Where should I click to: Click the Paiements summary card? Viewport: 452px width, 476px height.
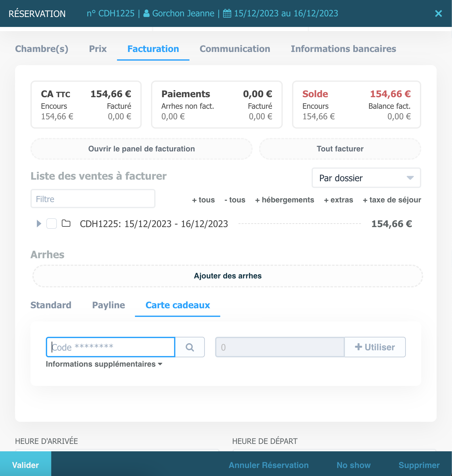(x=217, y=105)
